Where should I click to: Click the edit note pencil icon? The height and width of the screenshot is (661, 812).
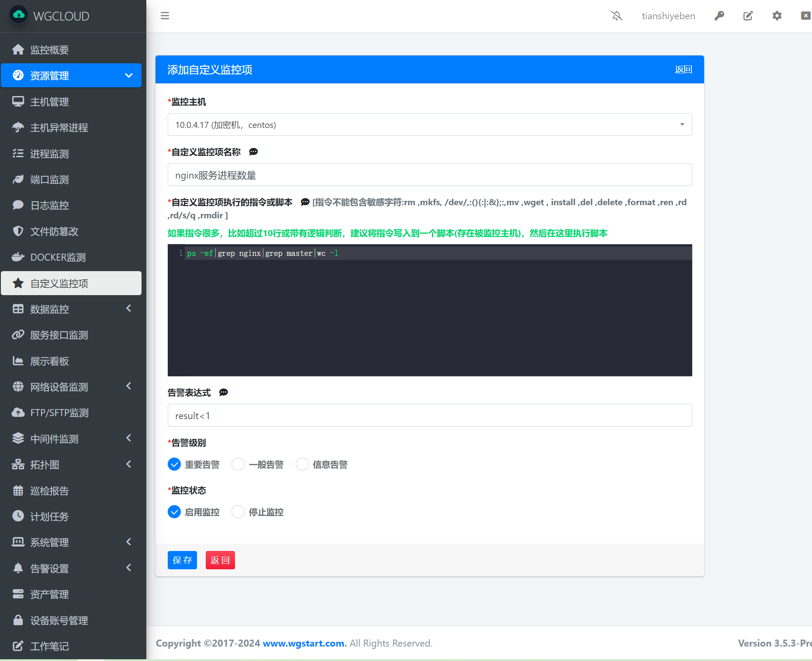tap(748, 16)
